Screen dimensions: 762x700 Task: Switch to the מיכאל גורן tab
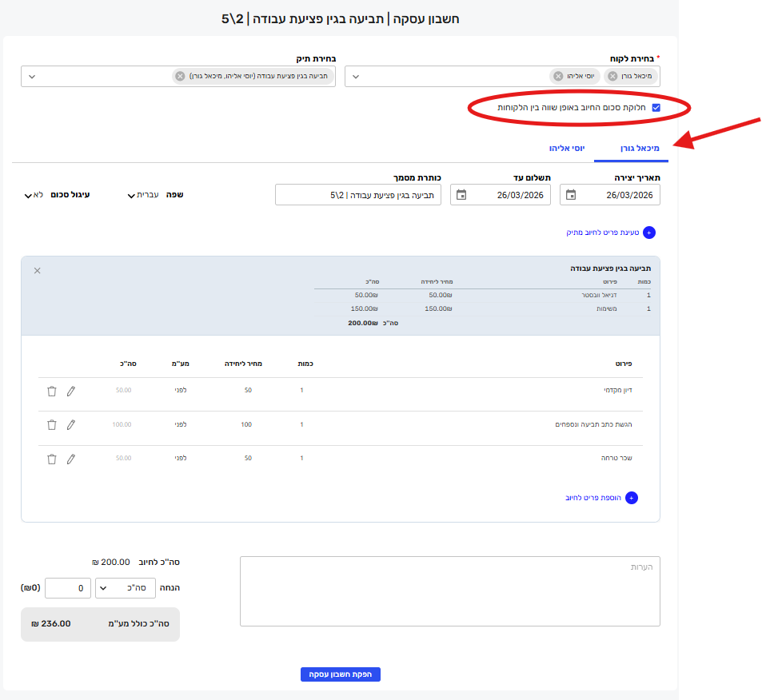click(639, 149)
